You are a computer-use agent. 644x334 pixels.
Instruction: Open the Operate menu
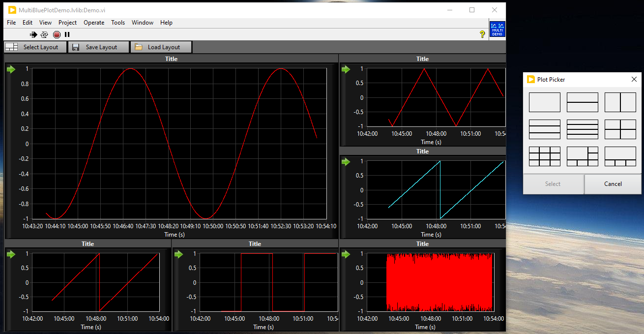[93, 23]
